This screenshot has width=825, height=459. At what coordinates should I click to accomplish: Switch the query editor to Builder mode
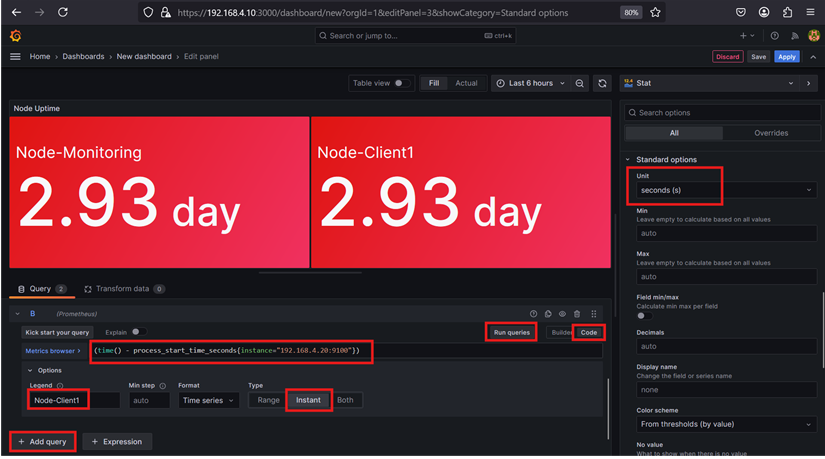561,332
